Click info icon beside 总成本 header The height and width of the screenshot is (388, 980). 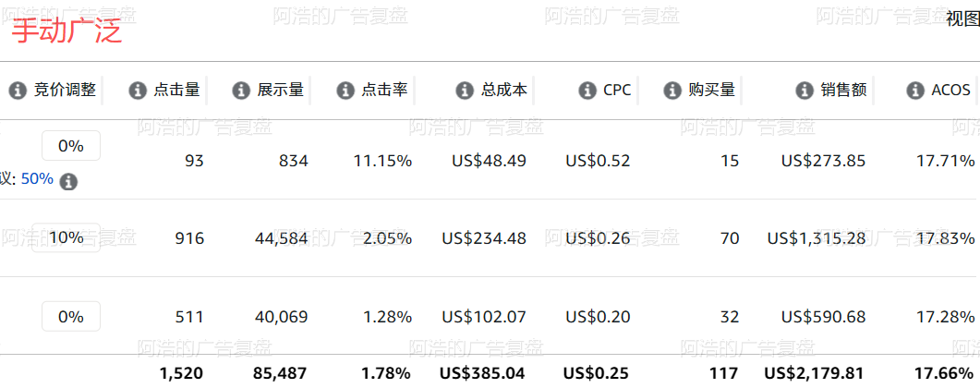point(465,91)
